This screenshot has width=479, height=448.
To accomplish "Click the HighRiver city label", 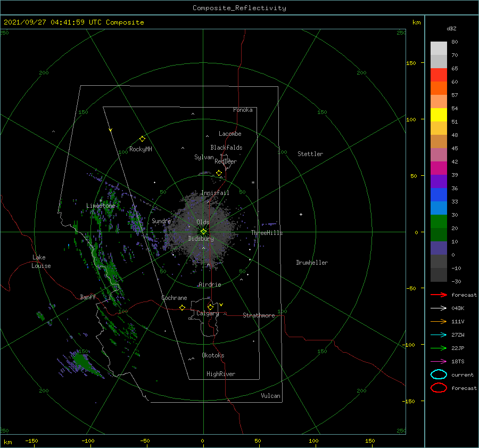I will click(x=221, y=374).
